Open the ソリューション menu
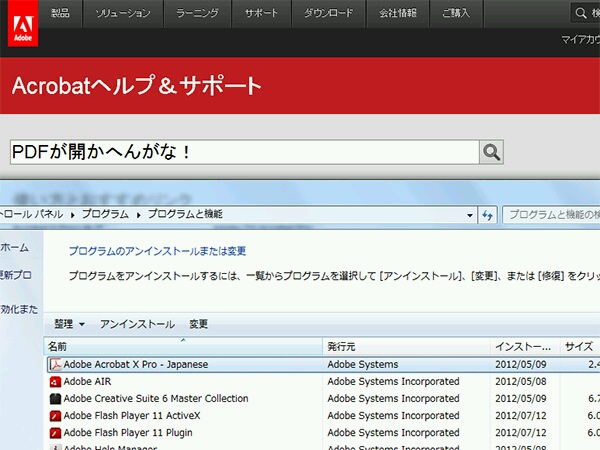This screenshot has height=450, width=600. (123, 13)
